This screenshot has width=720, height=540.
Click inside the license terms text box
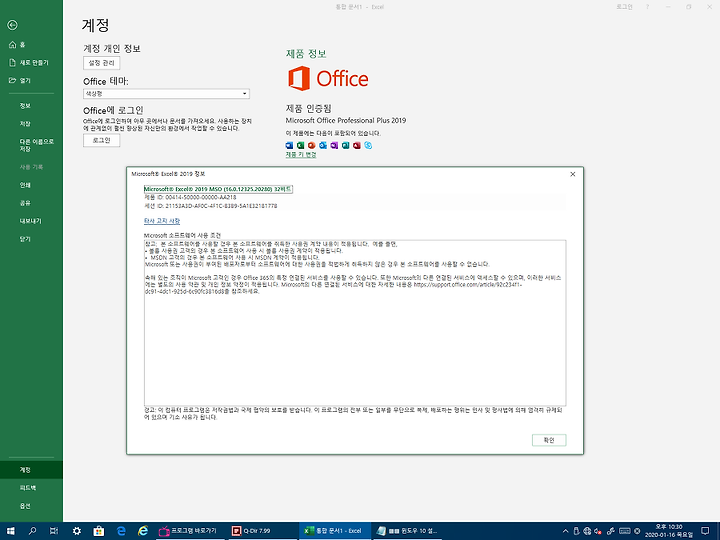355,323
